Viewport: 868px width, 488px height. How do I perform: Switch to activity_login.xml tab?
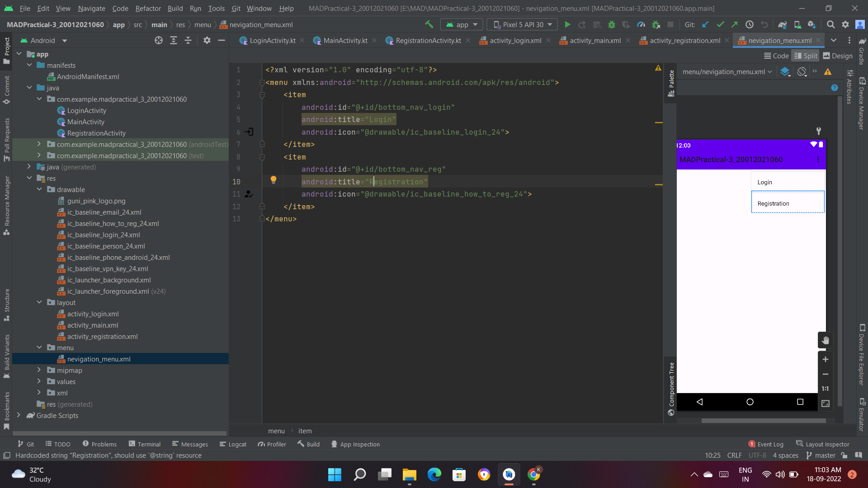click(x=515, y=40)
